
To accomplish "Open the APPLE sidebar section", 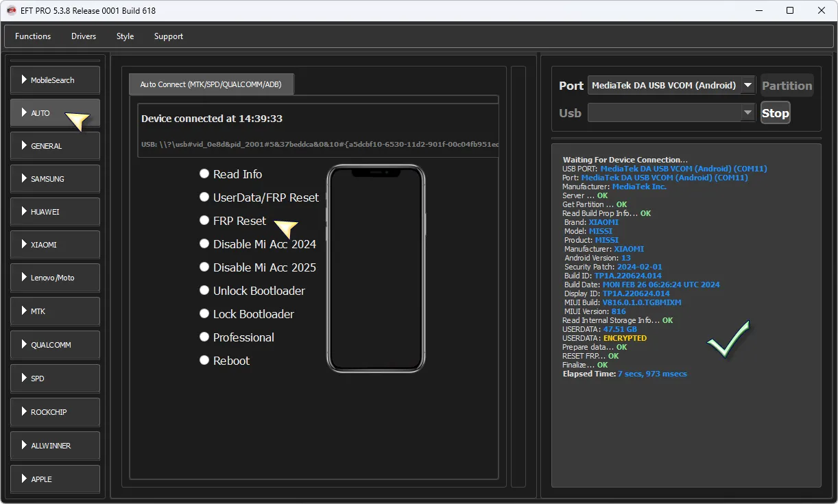I will click(x=55, y=479).
